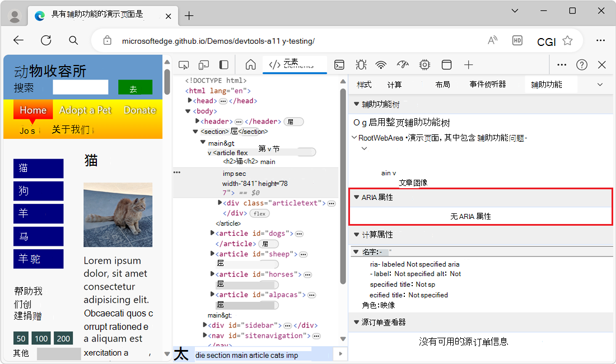Open the Sources bug icon tool
Image resolution: width=616 pixels, height=364 pixels.
coord(361,65)
